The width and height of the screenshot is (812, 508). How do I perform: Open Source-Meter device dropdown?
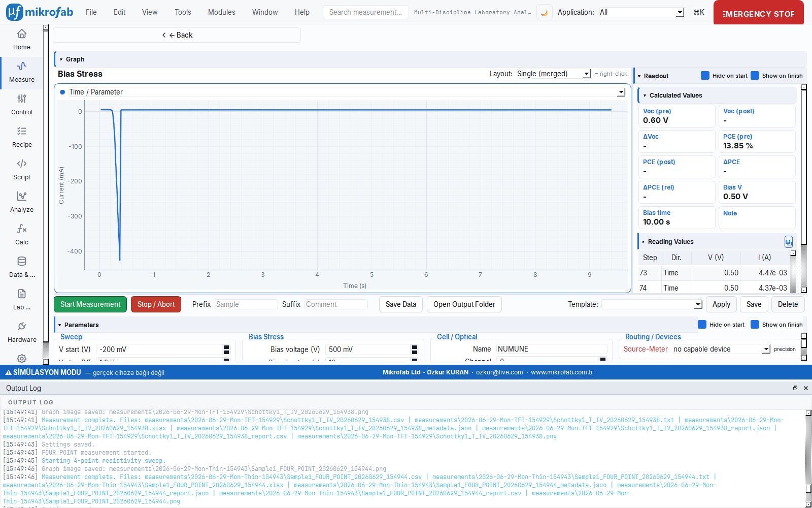click(722, 349)
